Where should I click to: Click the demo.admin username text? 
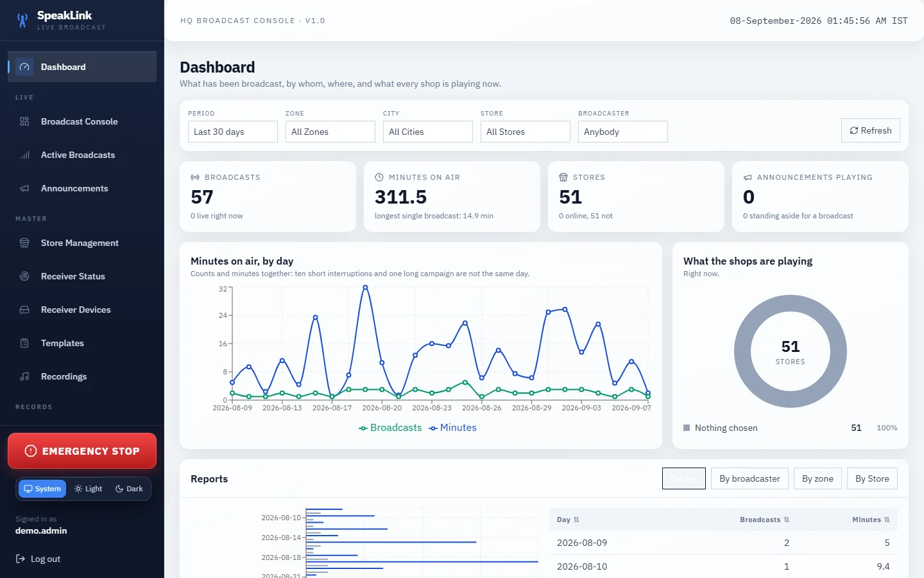(41, 530)
